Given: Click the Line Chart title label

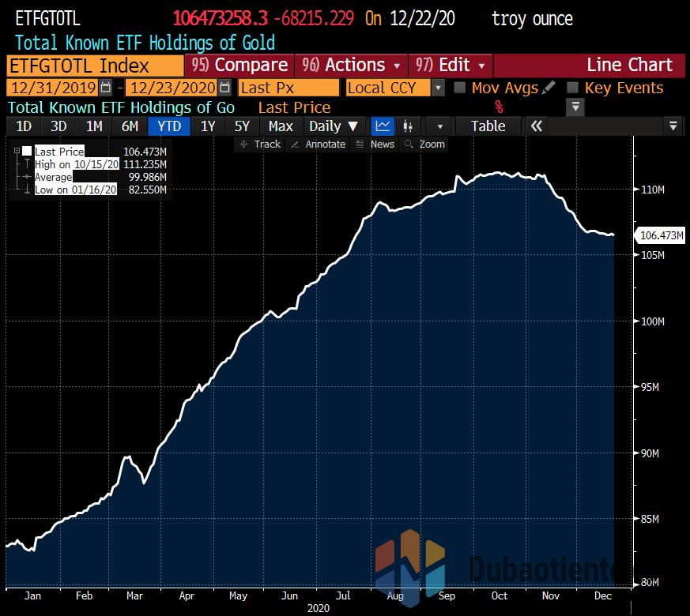Looking at the screenshot, I should pyautogui.click(x=629, y=65).
